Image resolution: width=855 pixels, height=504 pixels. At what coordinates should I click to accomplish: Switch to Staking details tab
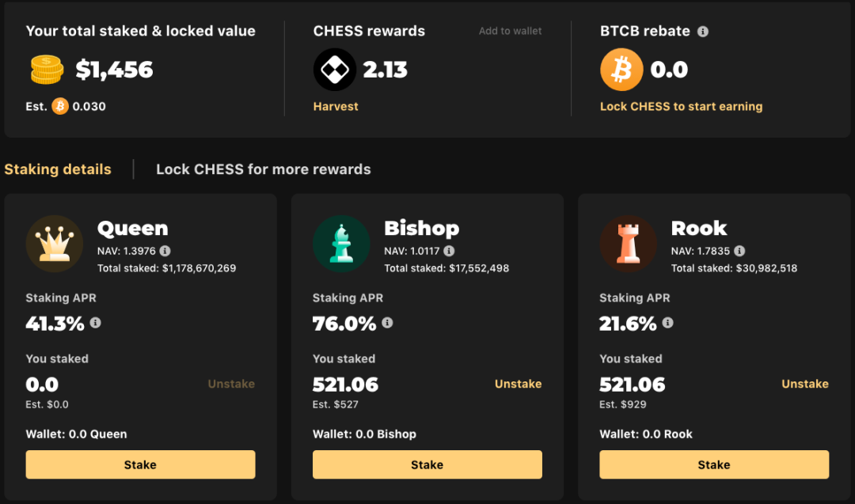[x=58, y=169]
